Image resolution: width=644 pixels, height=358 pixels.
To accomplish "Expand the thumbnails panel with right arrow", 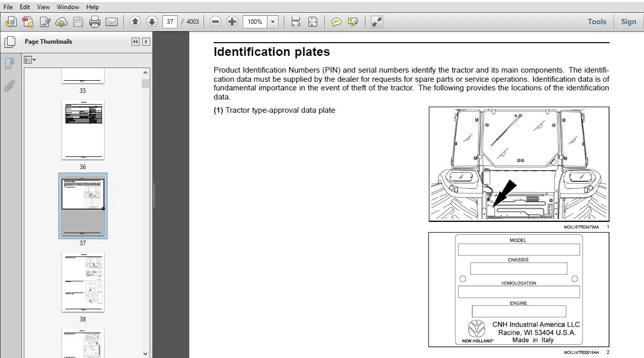I will pyautogui.click(x=146, y=42).
